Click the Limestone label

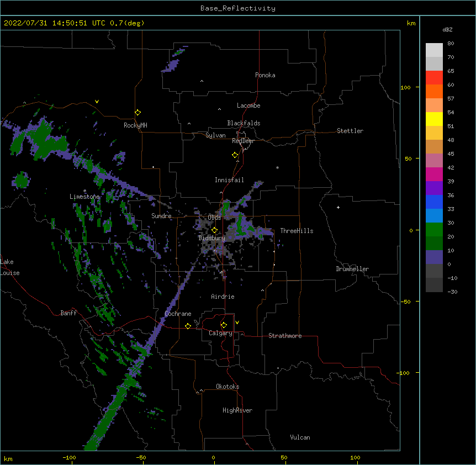84,197
